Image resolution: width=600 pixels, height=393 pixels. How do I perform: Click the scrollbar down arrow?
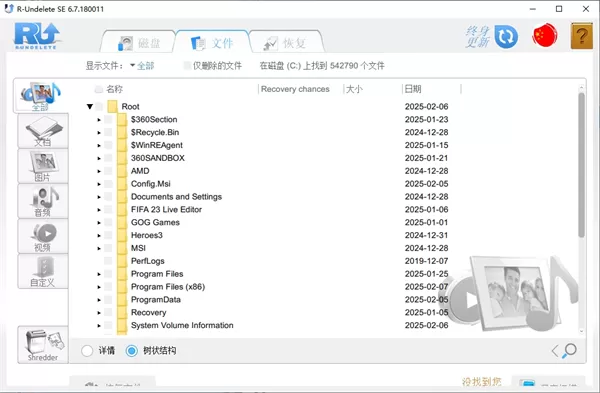582,331
